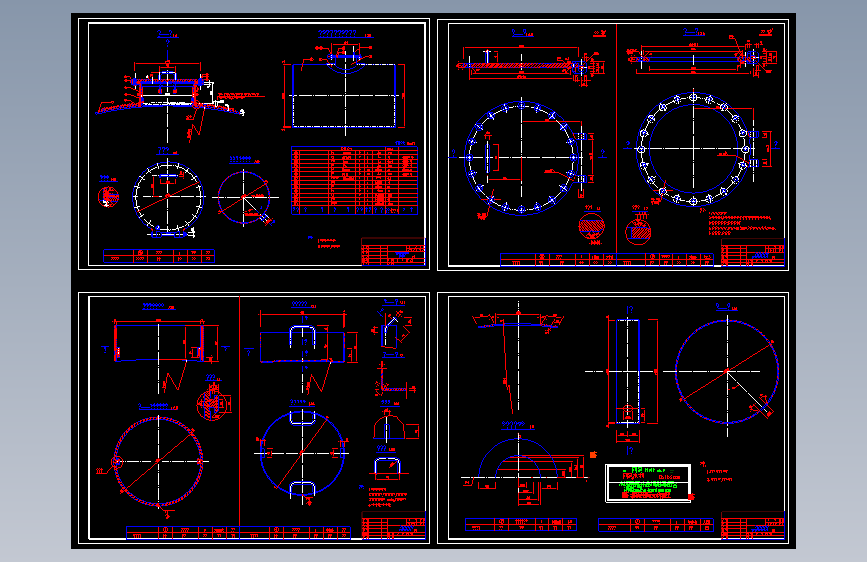Viewport: 867px width, 562px height.
Task: Select the parts list table in top-left sheet
Action: pos(354,180)
